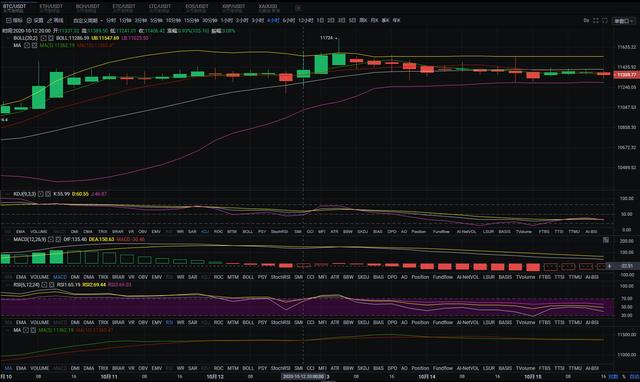Select LSUR in the KDJ panel indicator row
Image resolution: width=640 pixels, height=382 pixels.
(488, 231)
